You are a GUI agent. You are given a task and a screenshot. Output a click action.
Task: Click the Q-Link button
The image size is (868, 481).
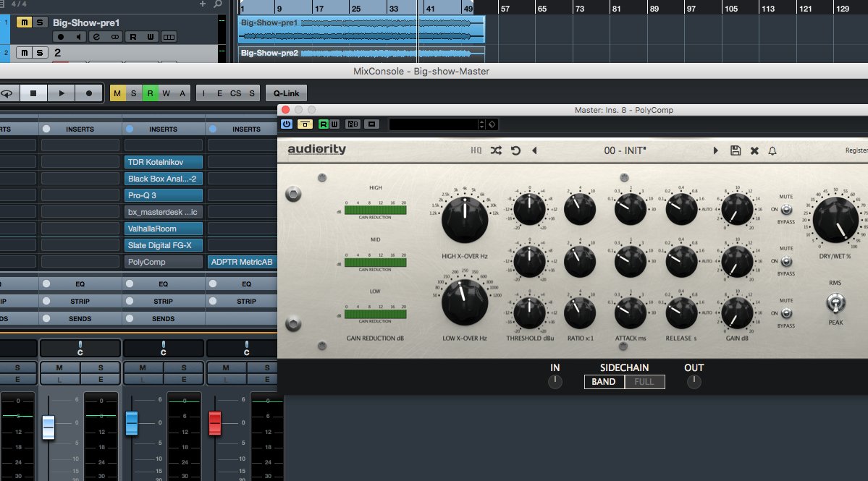[286, 93]
